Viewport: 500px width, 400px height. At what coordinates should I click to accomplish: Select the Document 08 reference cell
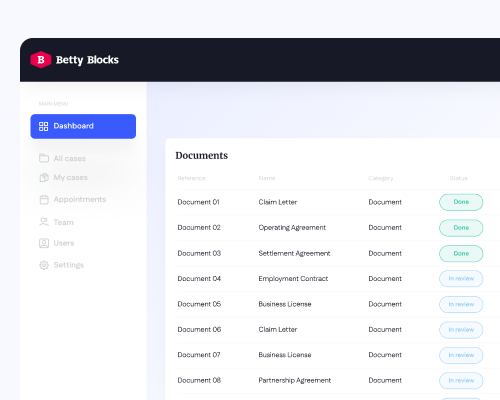point(199,380)
